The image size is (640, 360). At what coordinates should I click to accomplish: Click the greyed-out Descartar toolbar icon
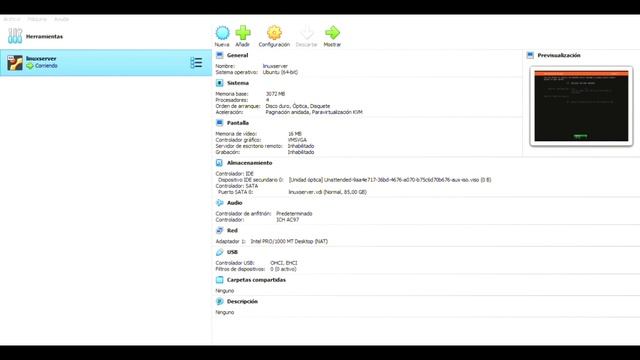pyautogui.click(x=307, y=33)
